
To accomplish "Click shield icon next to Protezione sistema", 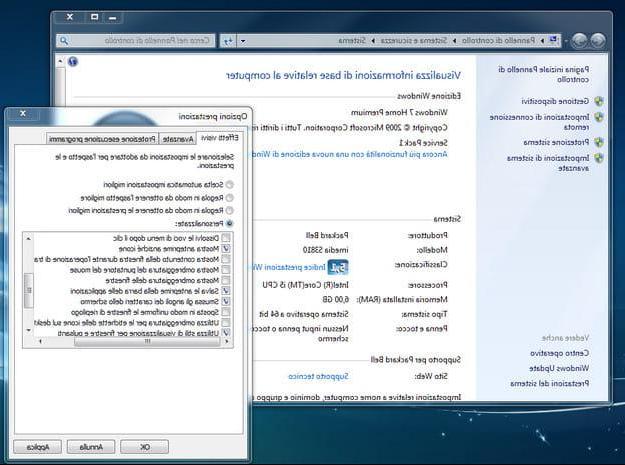I will 599,142.
